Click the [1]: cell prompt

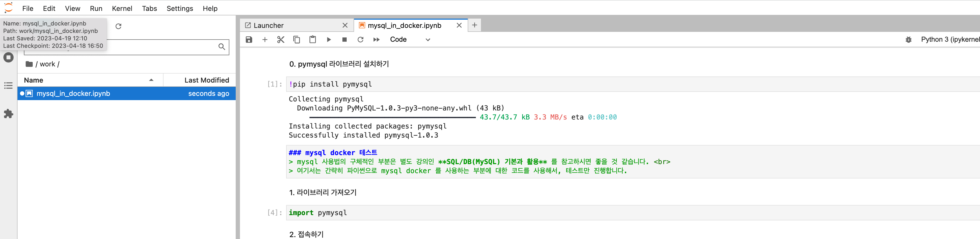click(275, 84)
